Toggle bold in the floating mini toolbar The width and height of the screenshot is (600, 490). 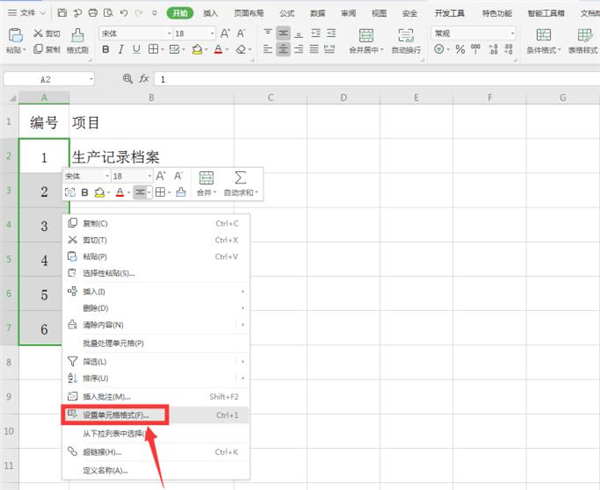click(x=85, y=192)
